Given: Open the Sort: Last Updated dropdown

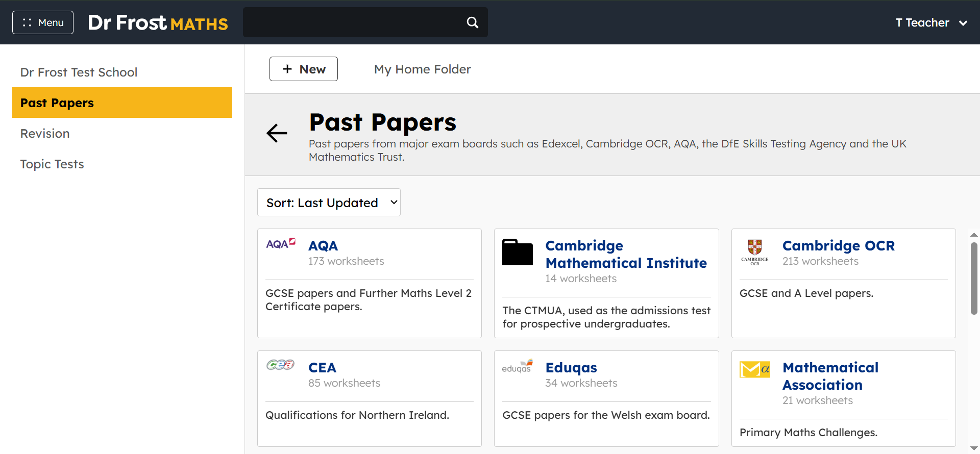Looking at the screenshot, I should [329, 203].
